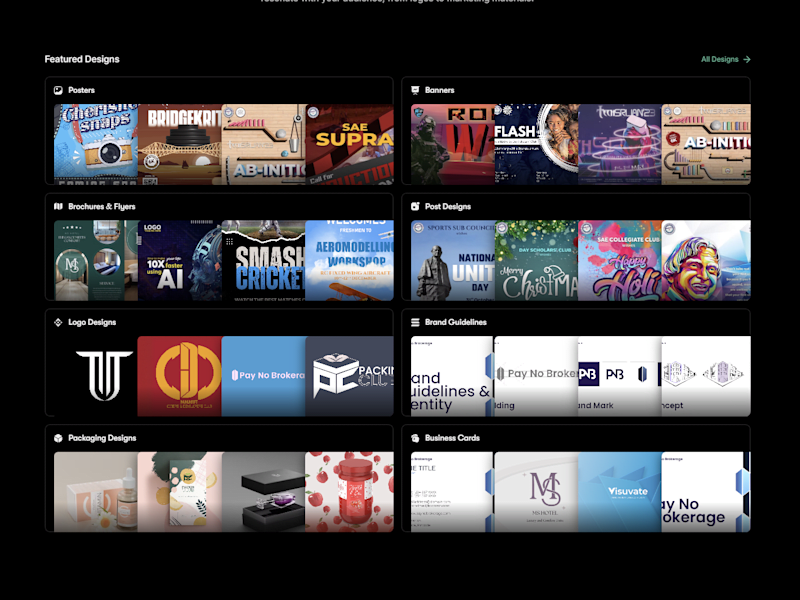View the Happy Holi post design
The height and width of the screenshot is (600, 800).
pyautogui.click(x=620, y=261)
